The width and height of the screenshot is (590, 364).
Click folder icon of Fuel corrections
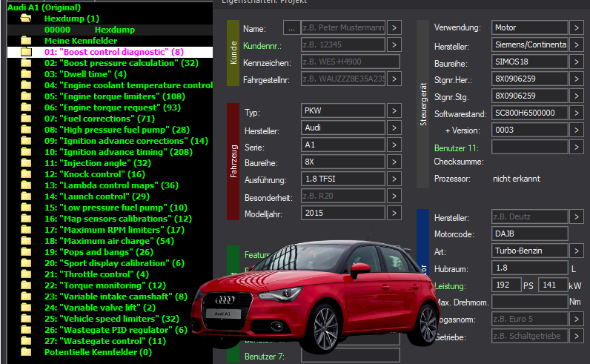click(x=26, y=119)
